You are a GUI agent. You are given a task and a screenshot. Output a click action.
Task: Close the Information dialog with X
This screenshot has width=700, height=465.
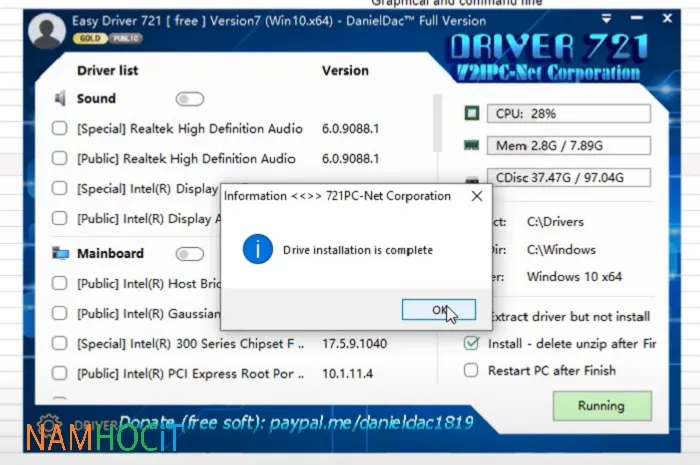[476, 196]
